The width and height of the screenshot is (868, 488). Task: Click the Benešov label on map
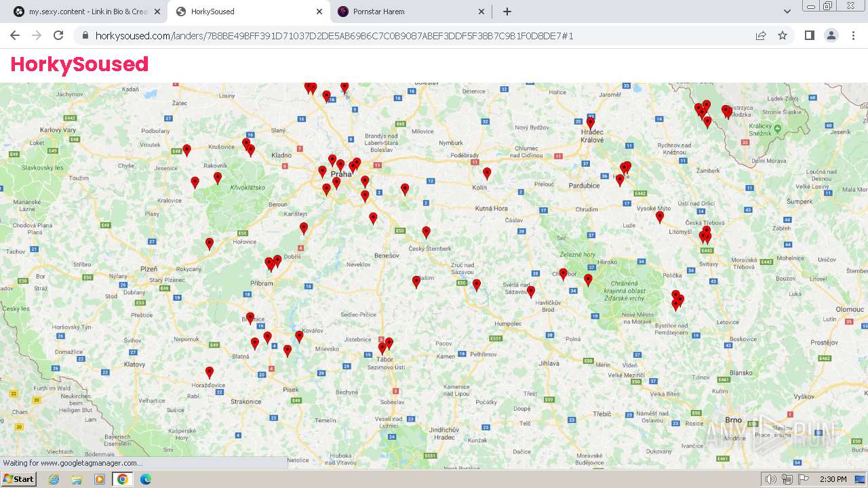(387, 256)
